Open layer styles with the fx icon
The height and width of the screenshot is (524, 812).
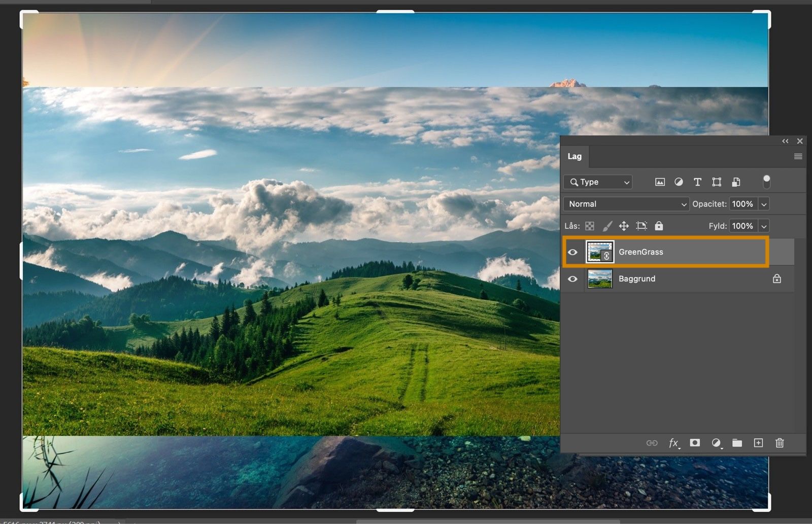(673, 443)
